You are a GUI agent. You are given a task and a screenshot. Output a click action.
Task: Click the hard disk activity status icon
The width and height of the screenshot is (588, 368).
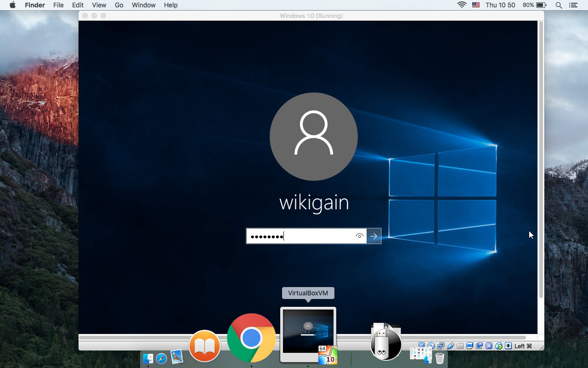pos(421,345)
